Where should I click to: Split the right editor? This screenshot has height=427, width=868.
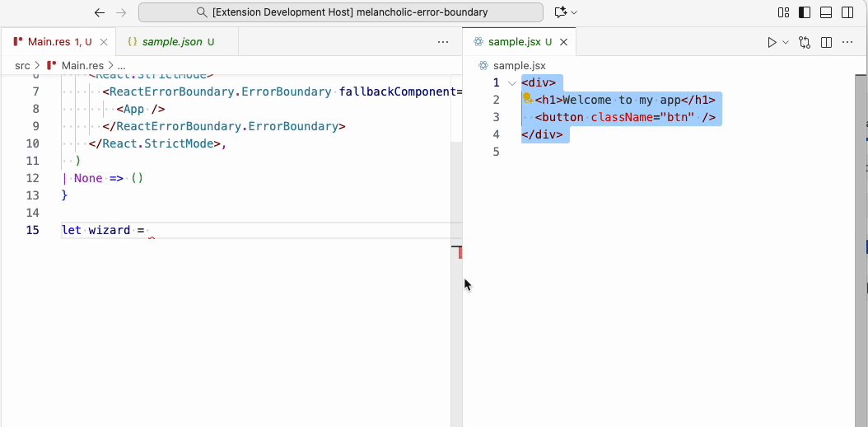(826, 42)
